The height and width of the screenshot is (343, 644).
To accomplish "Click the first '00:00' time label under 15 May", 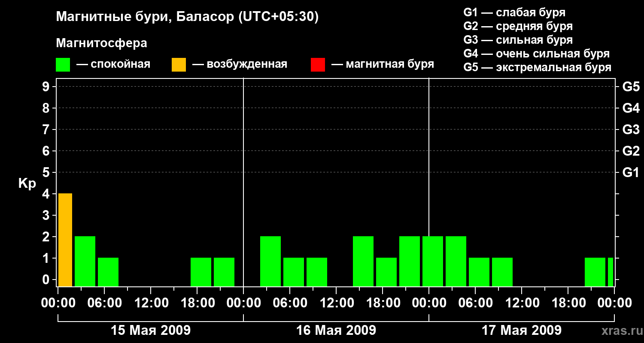I will (58, 303).
